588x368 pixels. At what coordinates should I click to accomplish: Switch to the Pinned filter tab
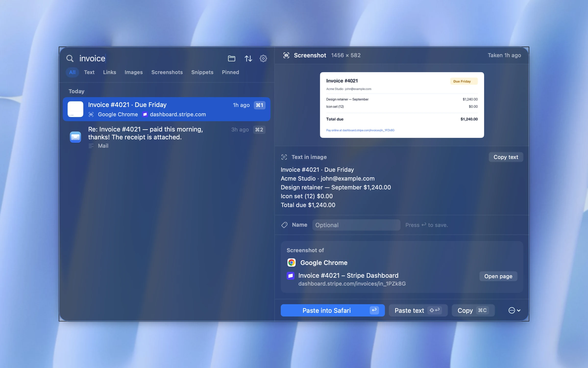pyautogui.click(x=230, y=72)
